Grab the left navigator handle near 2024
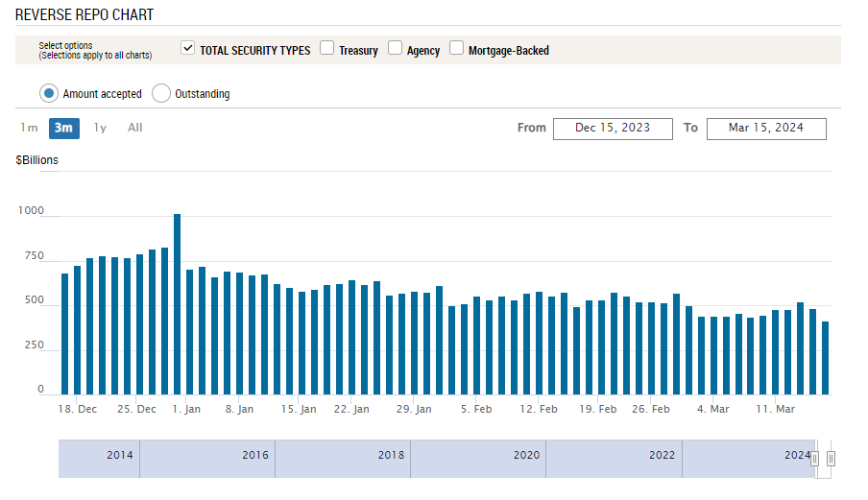Screen dimensions: 868x500 point(814,459)
